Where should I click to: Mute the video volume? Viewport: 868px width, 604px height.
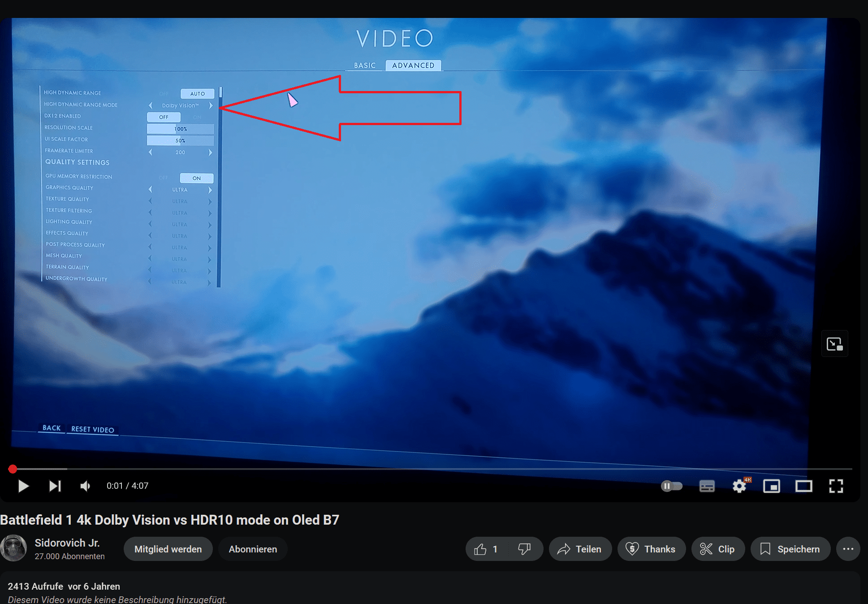(85, 486)
